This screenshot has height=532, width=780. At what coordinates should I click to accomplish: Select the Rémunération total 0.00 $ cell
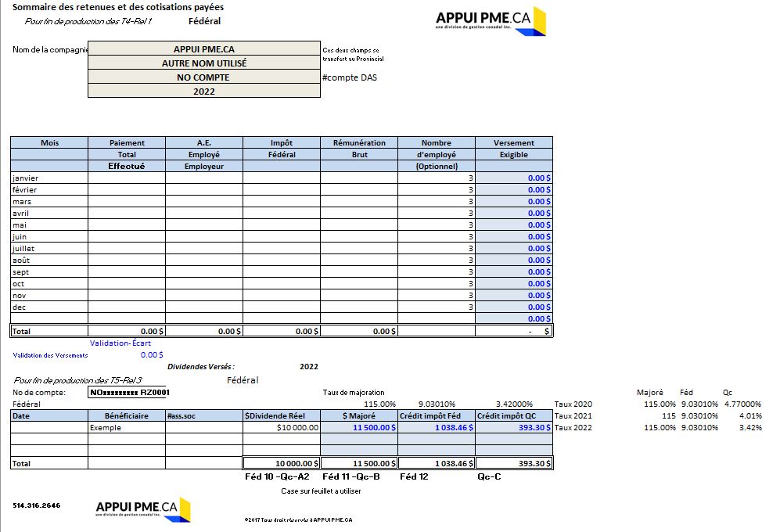(359, 331)
